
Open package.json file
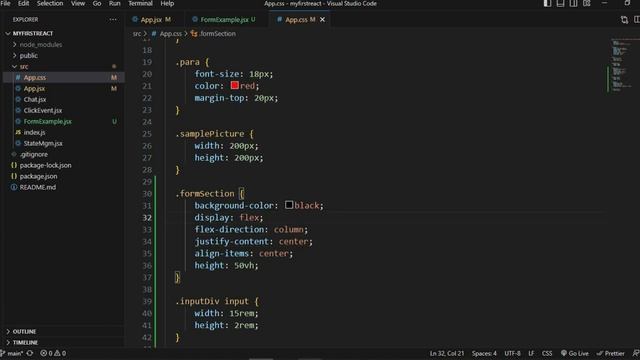(x=38, y=176)
